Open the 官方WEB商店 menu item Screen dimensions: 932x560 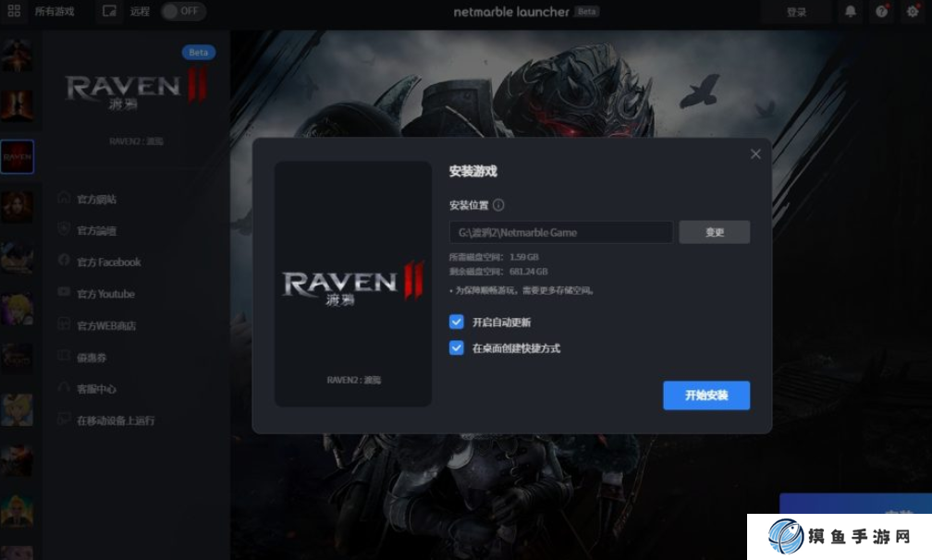[x=106, y=326]
